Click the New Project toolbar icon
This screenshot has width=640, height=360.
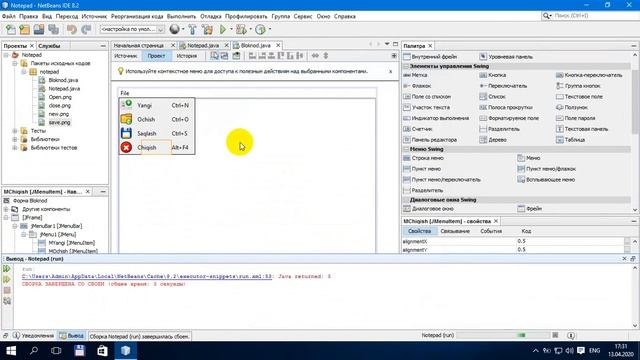pyautogui.click(x=24, y=29)
